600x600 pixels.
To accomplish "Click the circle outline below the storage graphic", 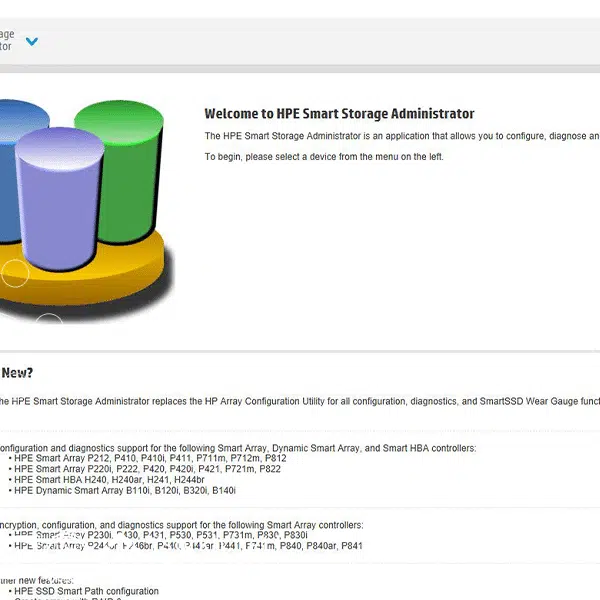I will (48, 322).
